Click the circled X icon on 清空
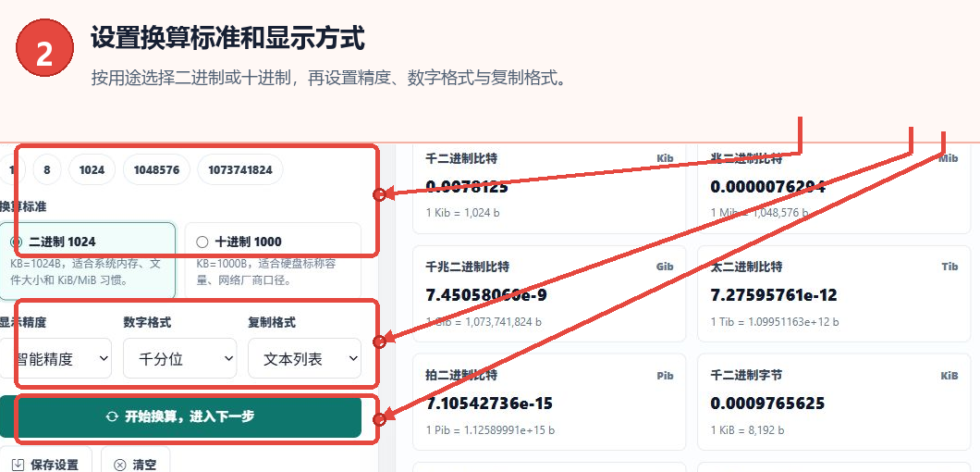The width and height of the screenshot is (980, 472). coord(119,465)
